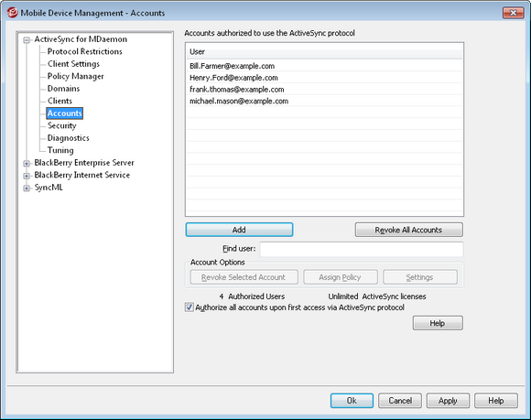Image resolution: width=531 pixels, height=420 pixels.
Task: Click the MDaemon logo in title bar
Action: click(x=12, y=13)
